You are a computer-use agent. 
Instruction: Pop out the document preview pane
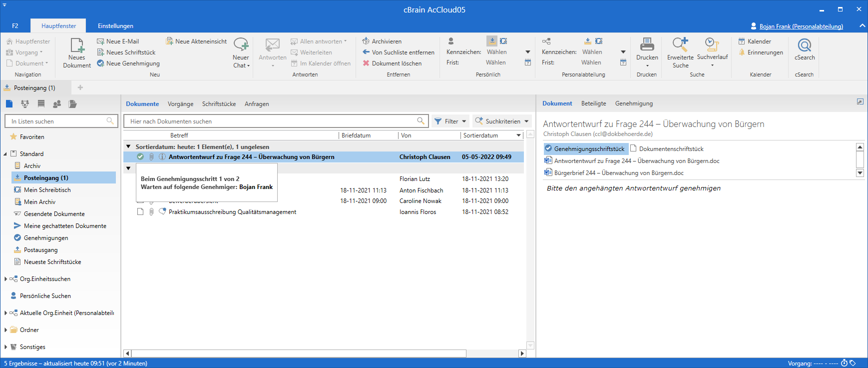pos(860,101)
